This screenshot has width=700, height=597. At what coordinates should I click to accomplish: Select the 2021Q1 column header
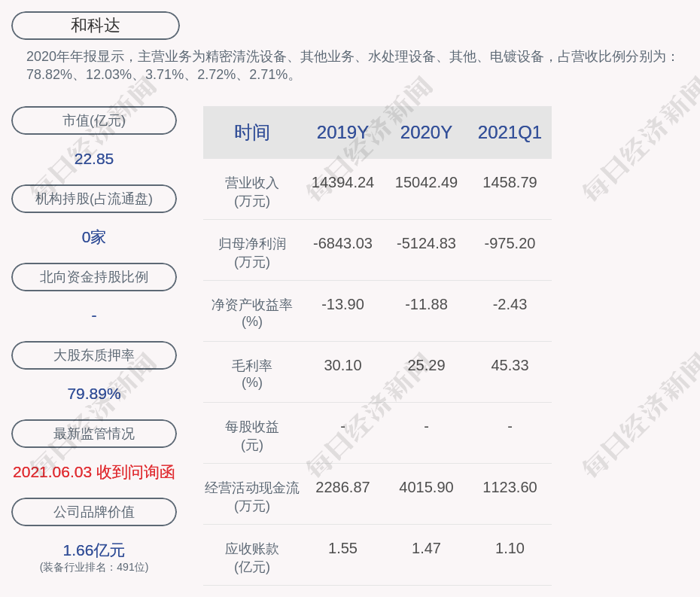[x=510, y=132]
